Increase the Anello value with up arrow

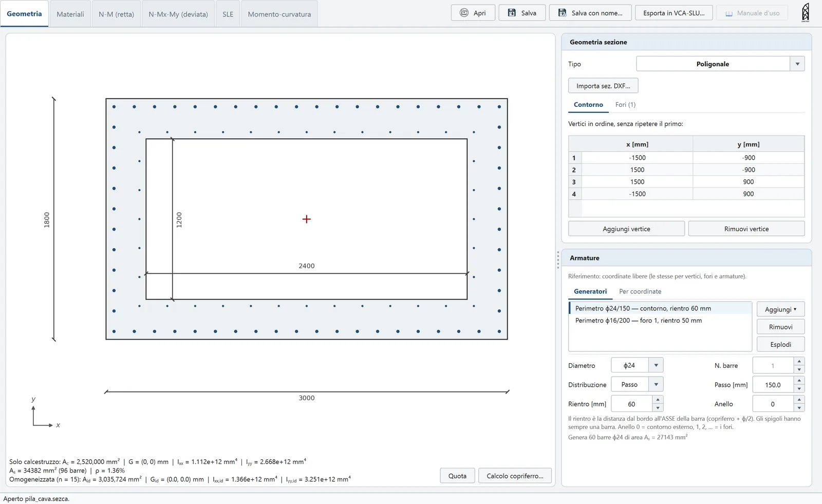pos(799,400)
